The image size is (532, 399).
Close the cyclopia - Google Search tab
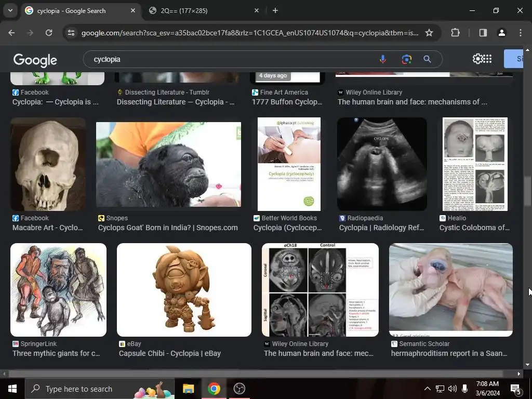click(132, 10)
